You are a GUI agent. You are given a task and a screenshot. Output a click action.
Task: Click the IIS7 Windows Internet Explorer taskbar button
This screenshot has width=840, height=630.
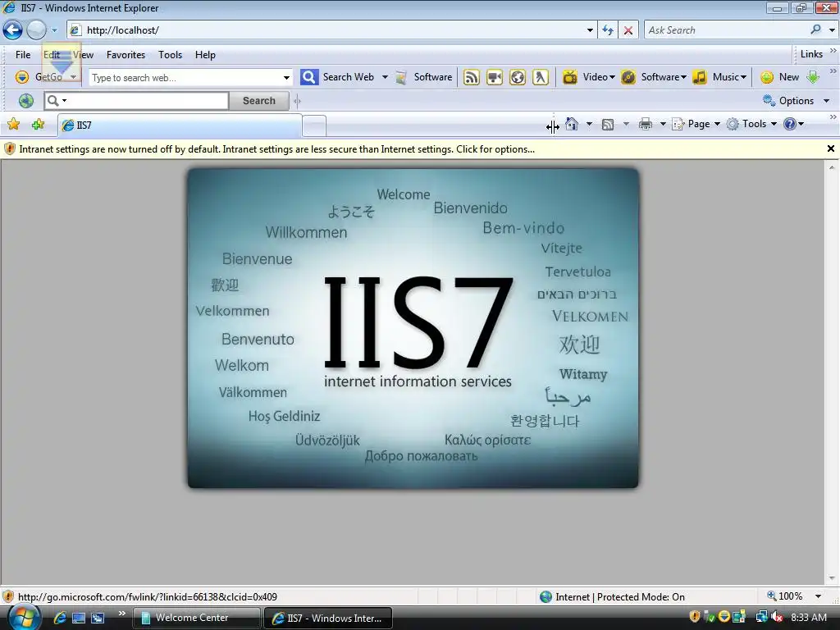[x=328, y=618]
